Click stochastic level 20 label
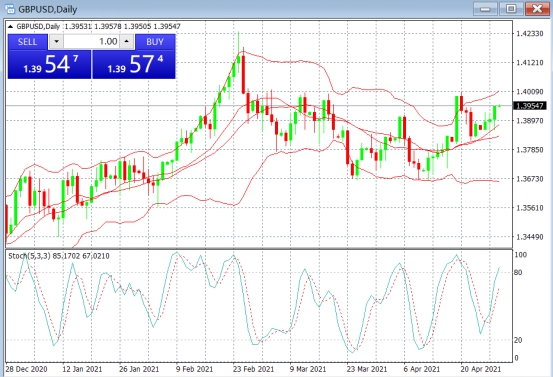Image resolution: width=553 pixels, height=377 pixels. click(x=518, y=340)
